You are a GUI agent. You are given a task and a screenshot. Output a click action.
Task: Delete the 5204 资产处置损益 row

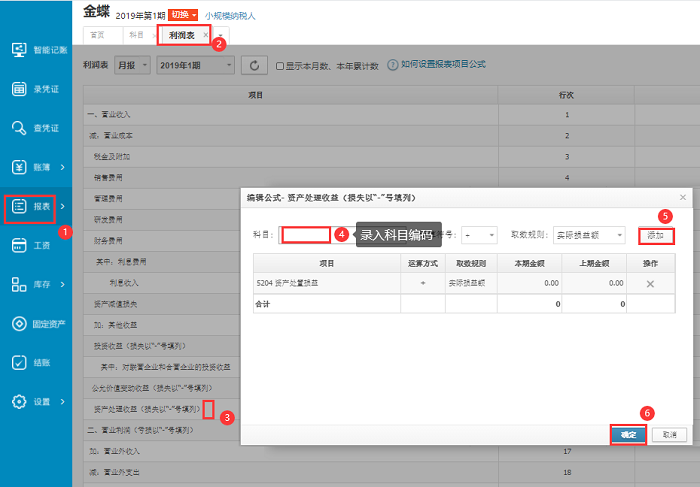point(650,285)
